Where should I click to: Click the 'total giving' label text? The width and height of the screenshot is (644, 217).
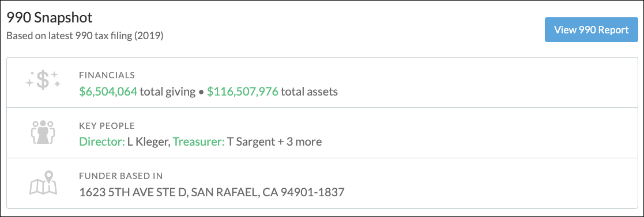pyautogui.click(x=168, y=92)
